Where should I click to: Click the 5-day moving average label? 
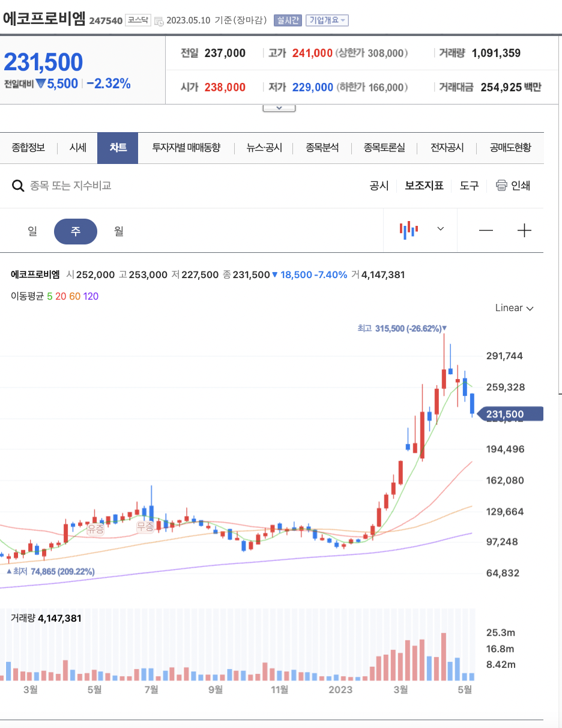(50, 296)
